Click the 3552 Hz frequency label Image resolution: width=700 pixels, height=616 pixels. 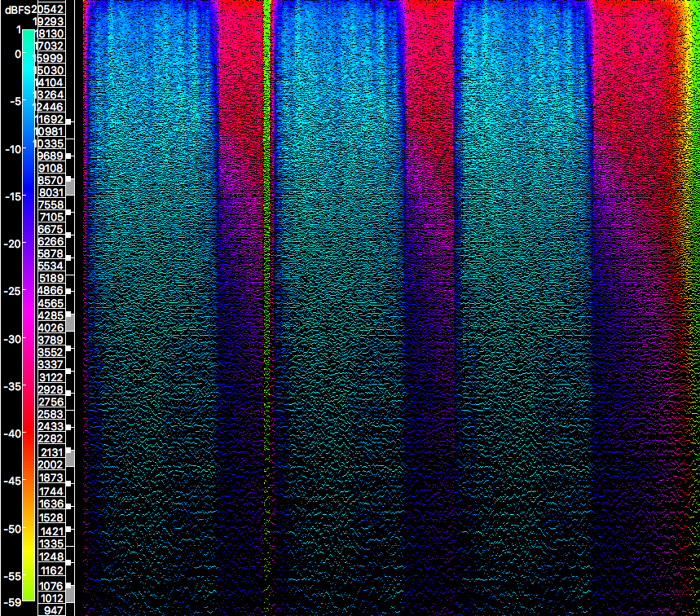pos(51,352)
